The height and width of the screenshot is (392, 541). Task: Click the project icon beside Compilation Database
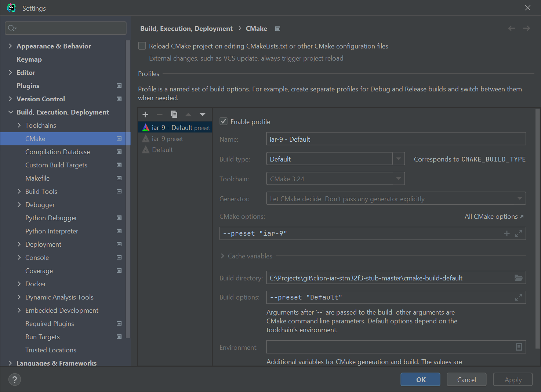pyautogui.click(x=119, y=152)
